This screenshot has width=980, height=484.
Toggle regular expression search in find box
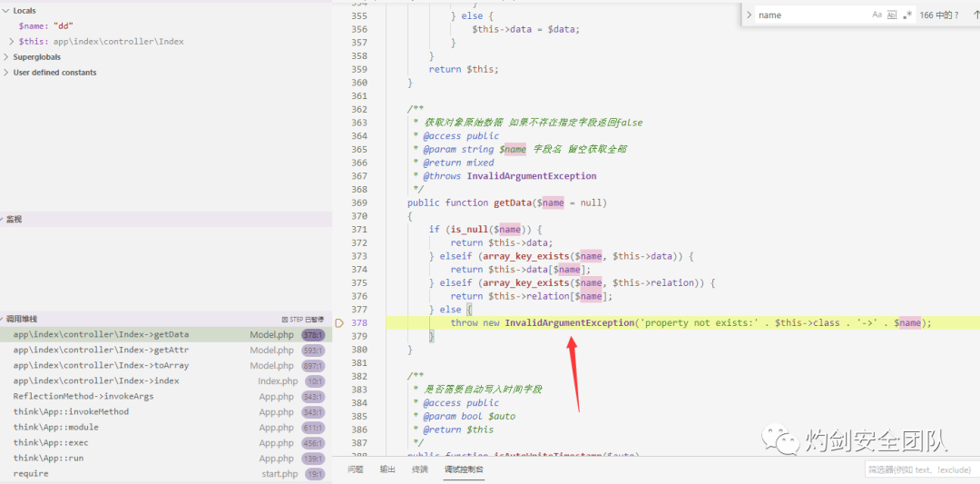click(907, 15)
